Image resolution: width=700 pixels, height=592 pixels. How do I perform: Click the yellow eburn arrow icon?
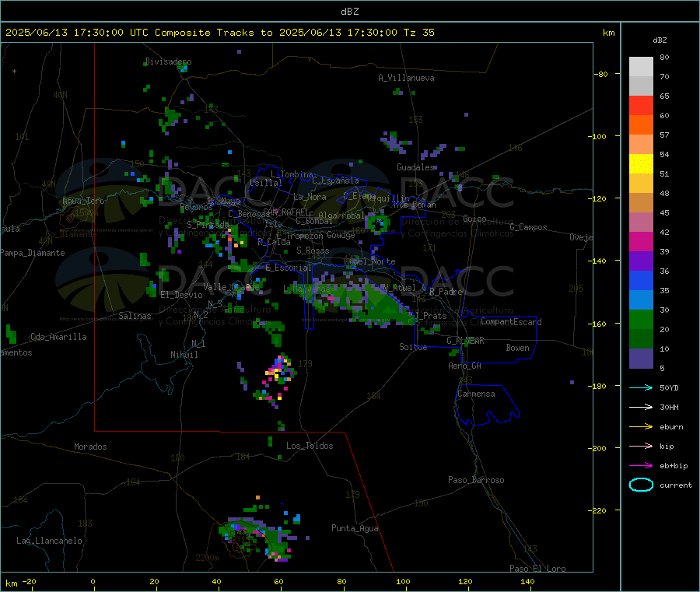coord(641,426)
